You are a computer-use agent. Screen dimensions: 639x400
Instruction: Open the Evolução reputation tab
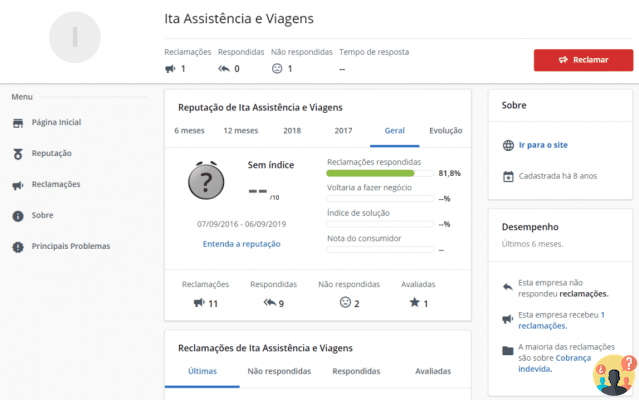446,131
